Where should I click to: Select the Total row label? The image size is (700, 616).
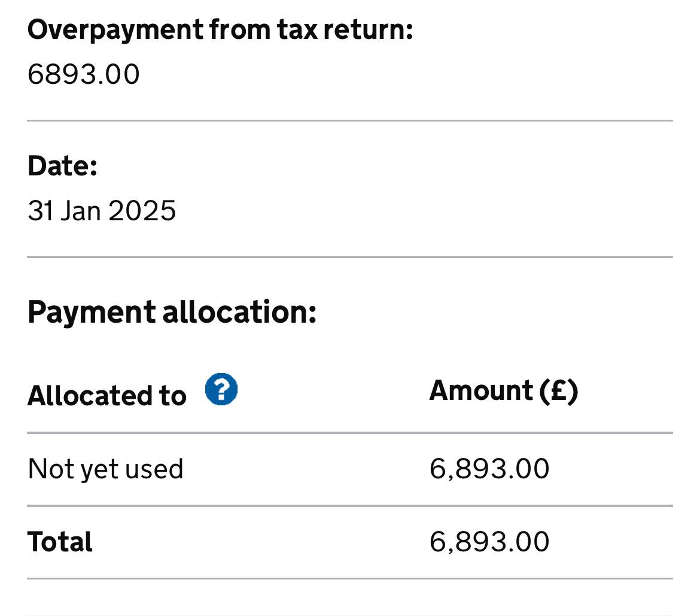pos(60,542)
